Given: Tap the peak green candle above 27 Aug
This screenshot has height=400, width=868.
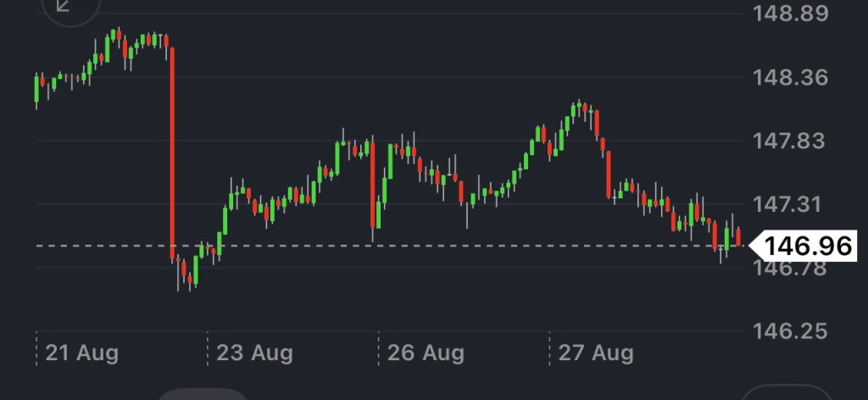Looking at the screenshot, I should tap(578, 110).
